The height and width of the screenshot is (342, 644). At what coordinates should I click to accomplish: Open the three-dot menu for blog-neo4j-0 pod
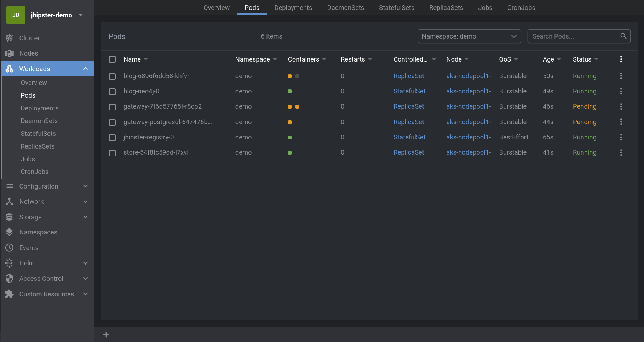621,91
